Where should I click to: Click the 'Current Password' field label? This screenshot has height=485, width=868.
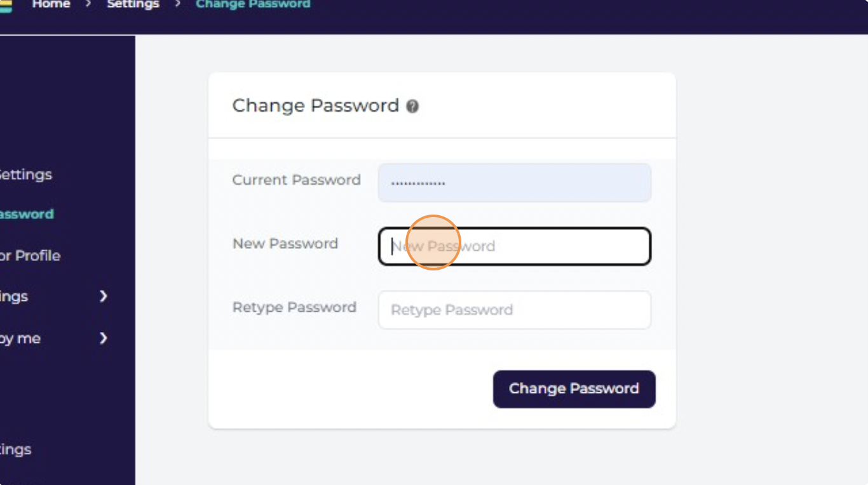(x=296, y=180)
